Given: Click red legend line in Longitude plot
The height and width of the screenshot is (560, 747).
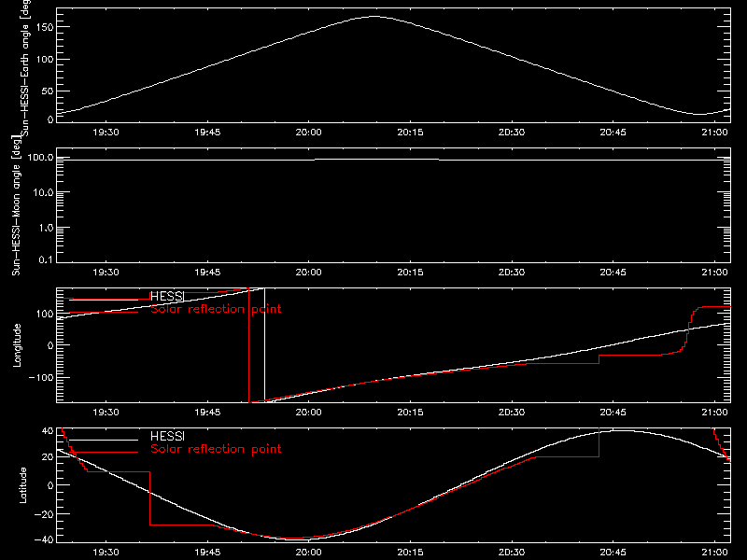Looking at the screenshot, I should click(104, 313).
